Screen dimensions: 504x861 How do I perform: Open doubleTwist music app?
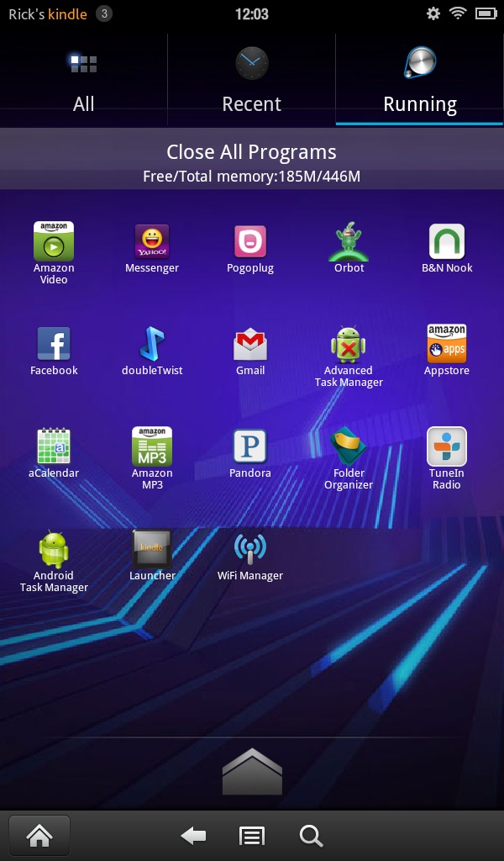[x=152, y=344]
